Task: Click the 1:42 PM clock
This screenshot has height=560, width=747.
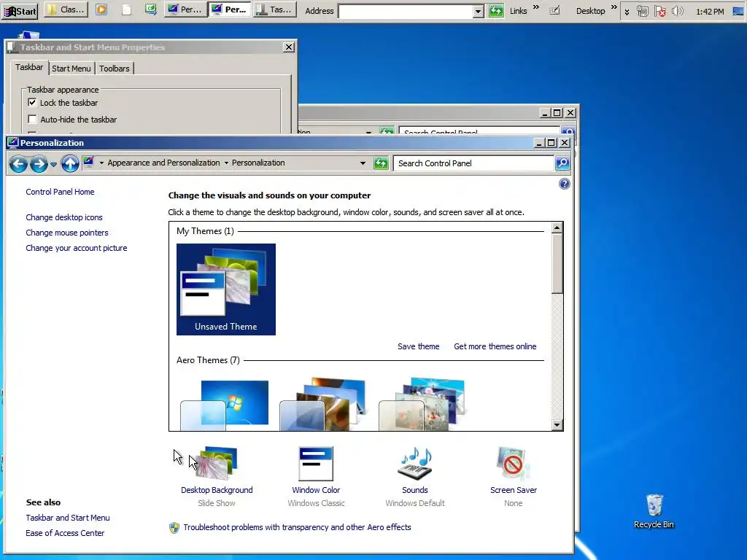Action: (710, 12)
